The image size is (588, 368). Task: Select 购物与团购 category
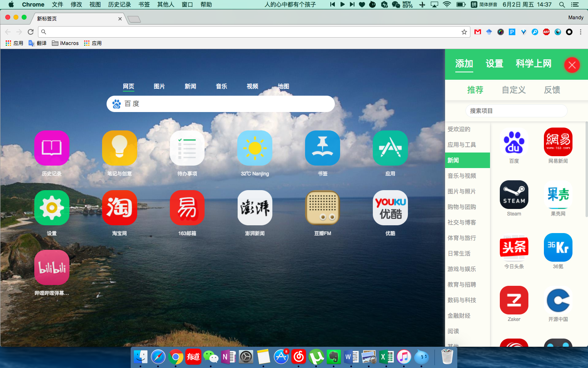pos(468,207)
